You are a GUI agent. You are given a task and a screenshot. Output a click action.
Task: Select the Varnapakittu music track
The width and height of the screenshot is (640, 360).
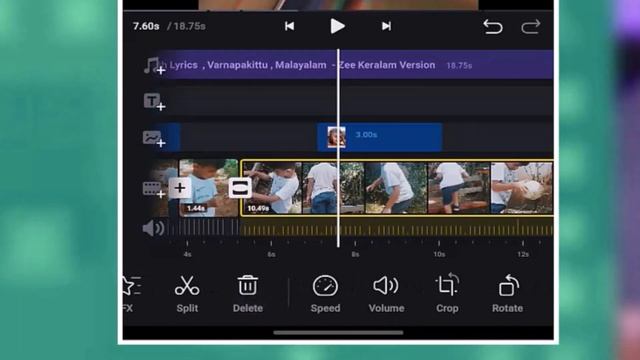[x=355, y=64]
